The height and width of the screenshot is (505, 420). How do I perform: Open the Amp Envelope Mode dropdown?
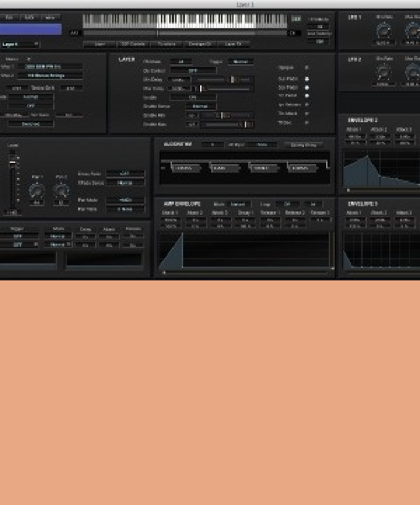click(236, 204)
